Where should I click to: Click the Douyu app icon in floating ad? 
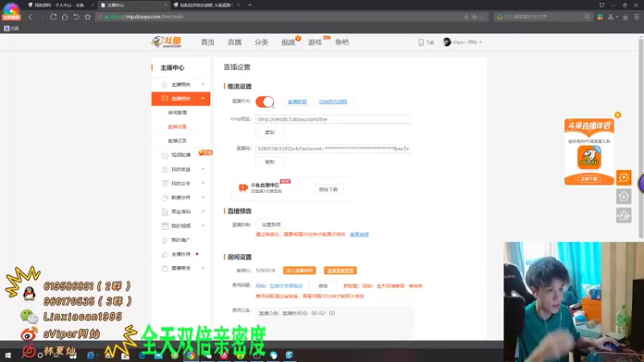click(x=589, y=158)
